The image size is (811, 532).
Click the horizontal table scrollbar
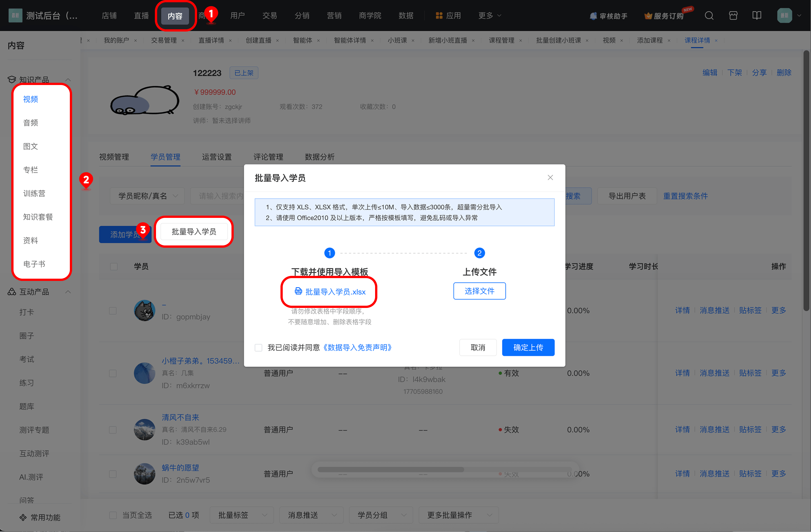click(391, 470)
